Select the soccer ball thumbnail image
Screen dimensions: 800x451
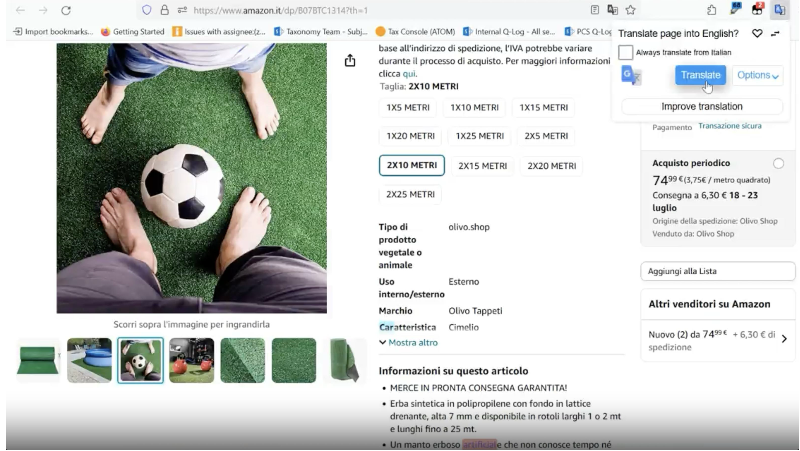[x=140, y=360]
